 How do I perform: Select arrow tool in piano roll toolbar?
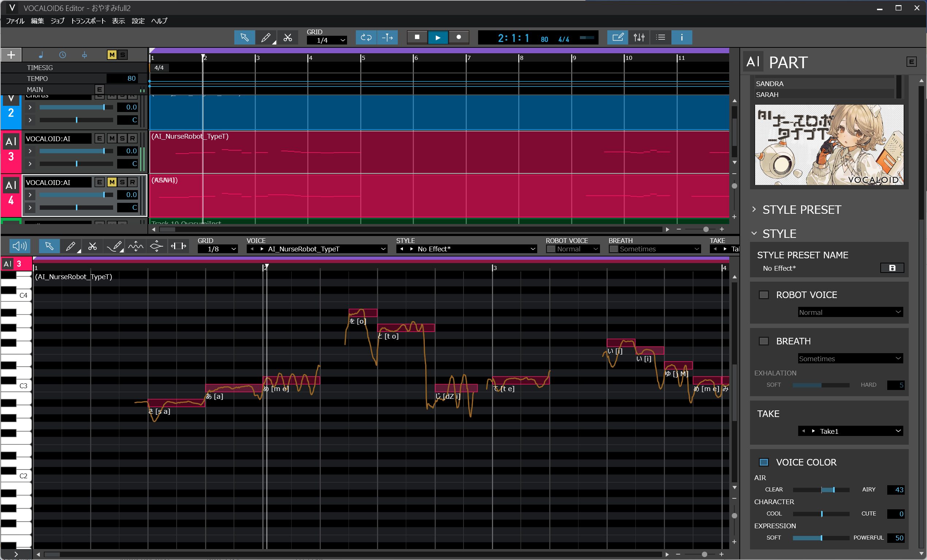point(49,246)
